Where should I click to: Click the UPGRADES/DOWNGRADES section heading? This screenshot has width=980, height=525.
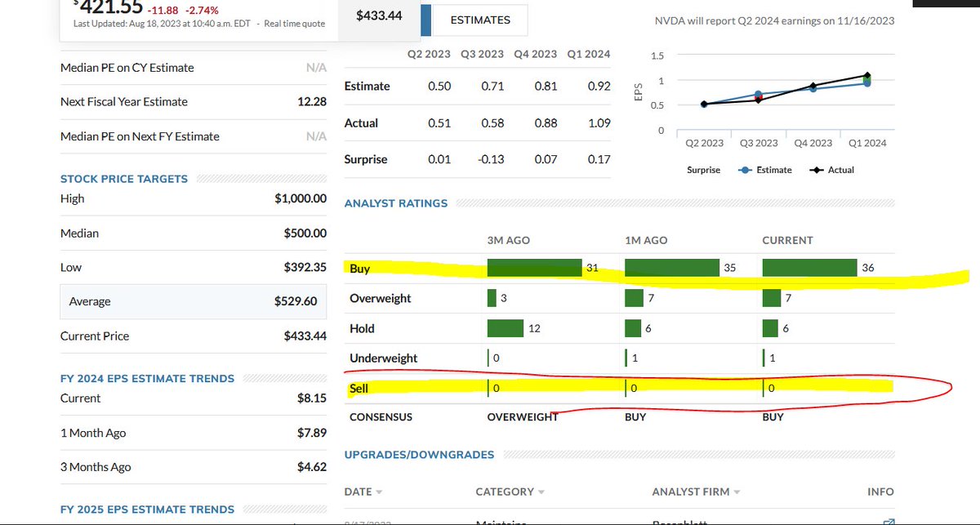(x=420, y=455)
